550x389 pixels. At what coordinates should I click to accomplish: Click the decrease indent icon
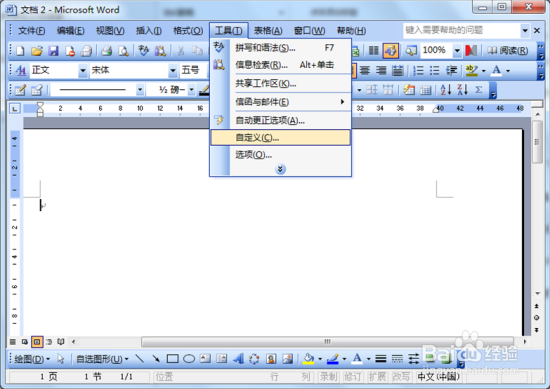pyautogui.click(x=451, y=71)
